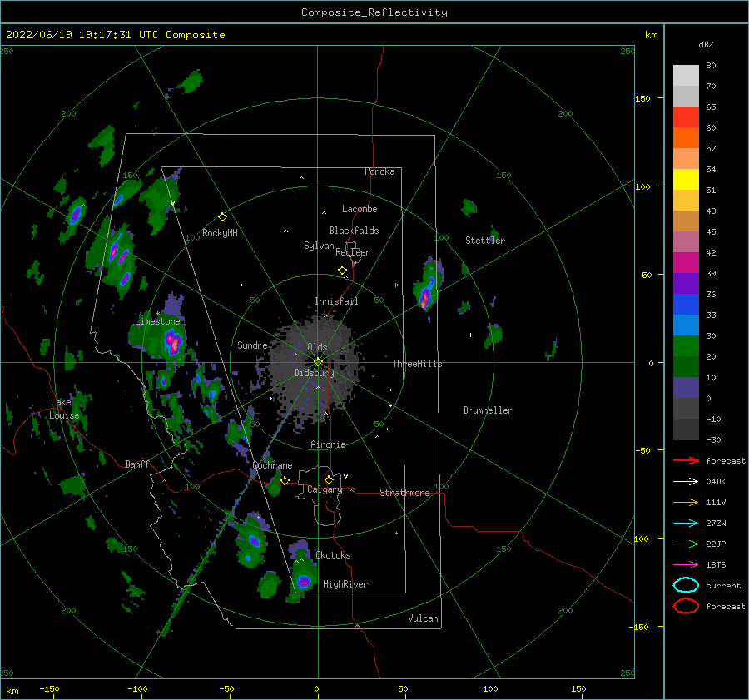Click the Lake Louise label
The width and height of the screenshot is (749, 700).
click(64, 409)
